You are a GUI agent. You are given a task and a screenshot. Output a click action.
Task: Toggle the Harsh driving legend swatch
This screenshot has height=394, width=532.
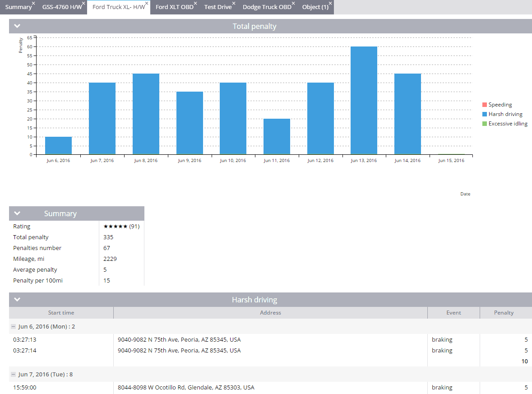485,114
